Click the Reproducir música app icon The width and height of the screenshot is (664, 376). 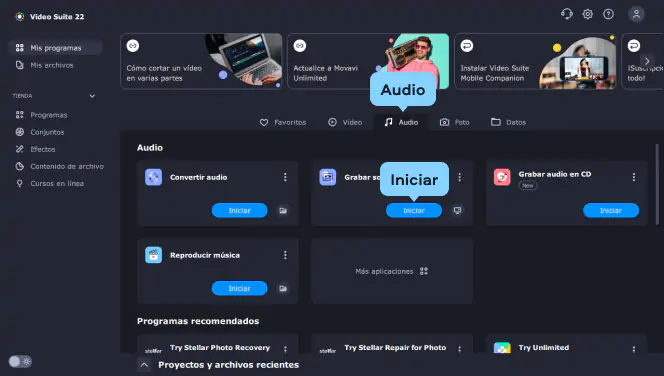pos(153,255)
